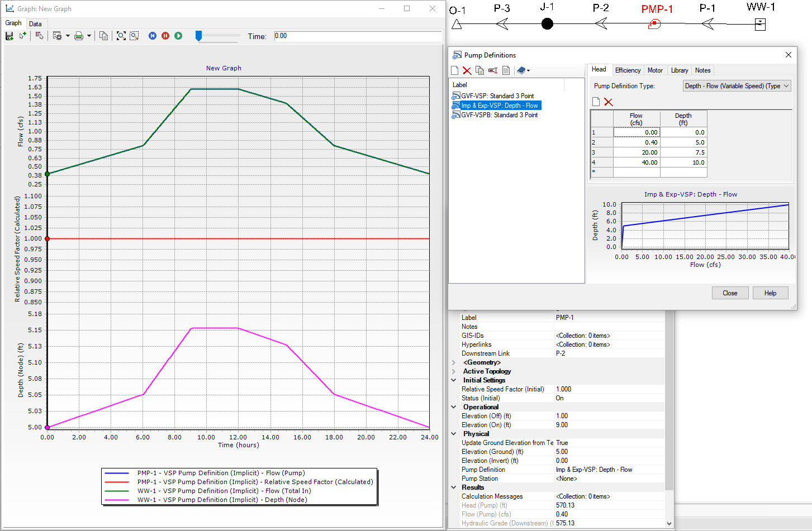Viewport: 812px width, 531px height.
Task: Switch to the Efficiency tab
Action: (628, 70)
